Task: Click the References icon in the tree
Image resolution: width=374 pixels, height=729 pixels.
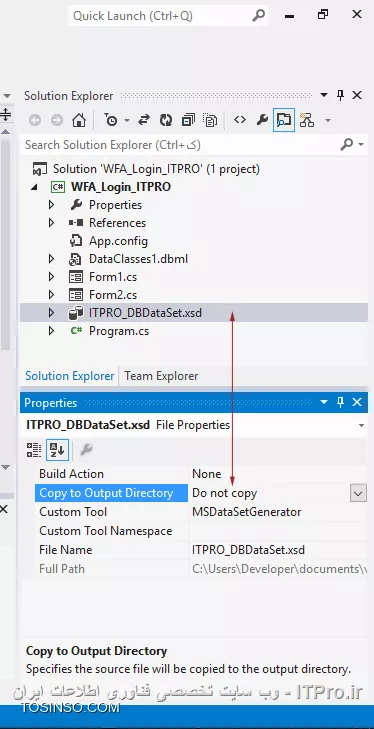Action: pos(75,223)
